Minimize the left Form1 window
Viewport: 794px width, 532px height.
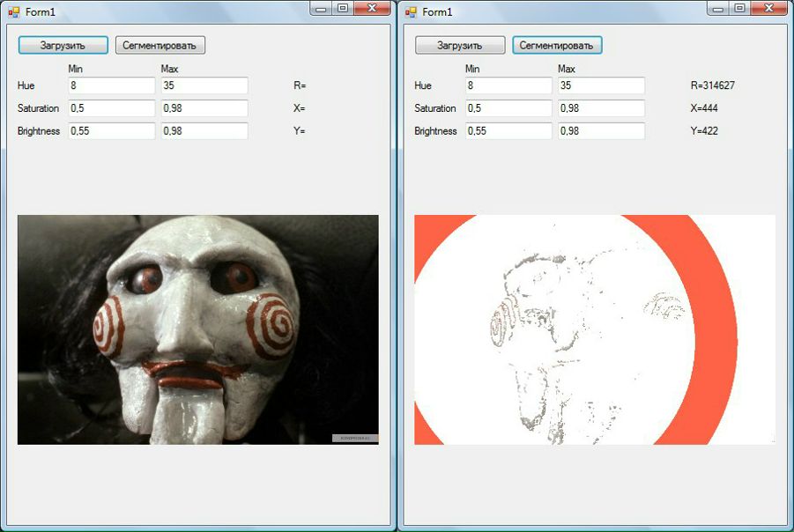[321, 9]
